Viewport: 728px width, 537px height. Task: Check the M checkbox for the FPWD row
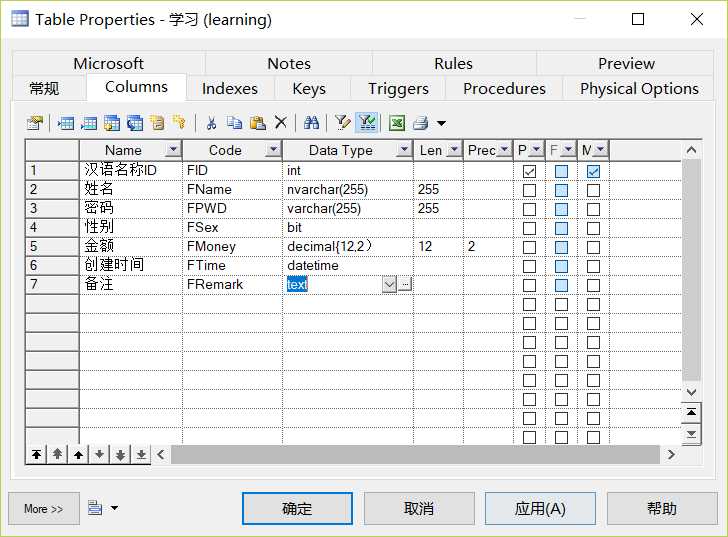[x=593, y=209]
